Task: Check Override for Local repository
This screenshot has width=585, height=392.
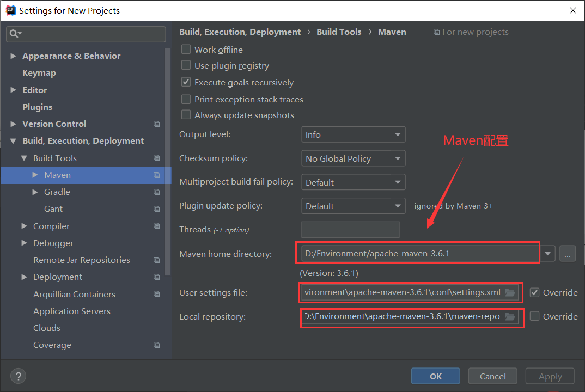Action: 535,316
